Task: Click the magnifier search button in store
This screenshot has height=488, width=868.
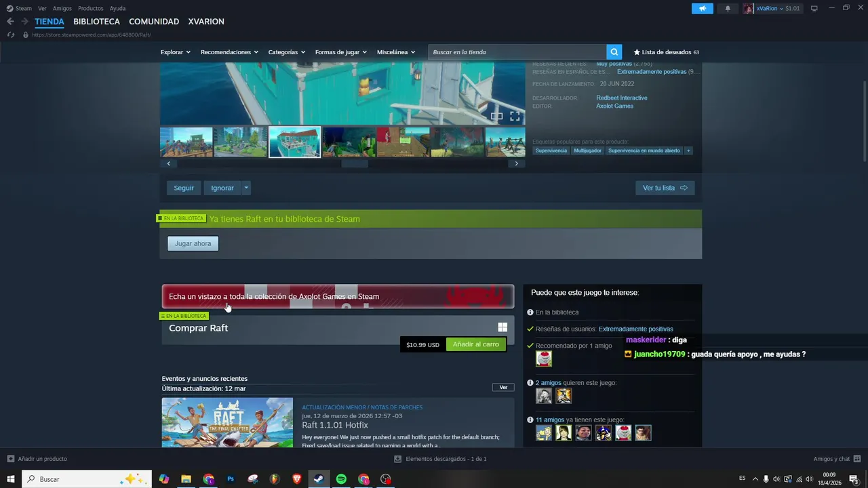Action: (614, 52)
